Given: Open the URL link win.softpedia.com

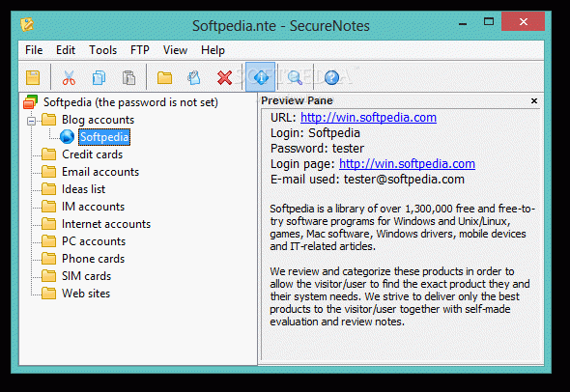Looking at the screenshot, I should (x=368, y=118).
